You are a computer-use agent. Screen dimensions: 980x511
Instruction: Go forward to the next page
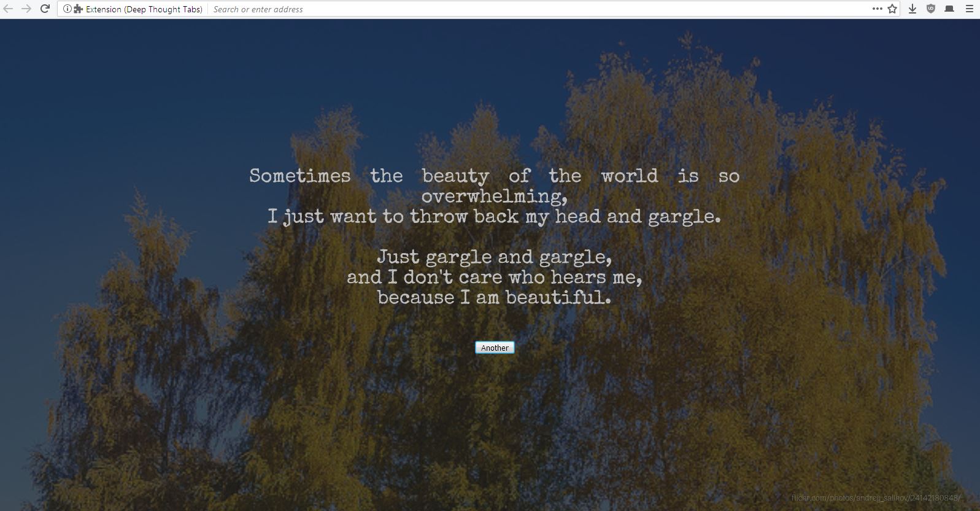[26, 9]
